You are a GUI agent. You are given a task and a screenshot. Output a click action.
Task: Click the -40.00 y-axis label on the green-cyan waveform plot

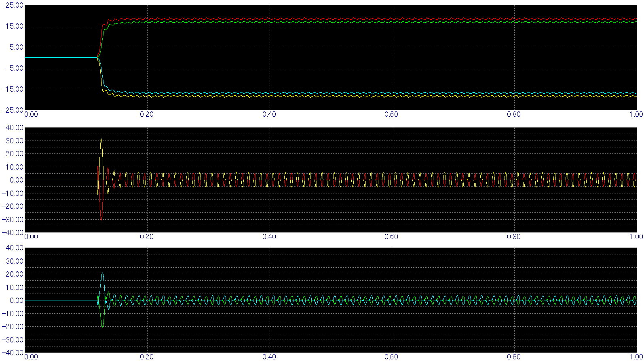[13, 353]
